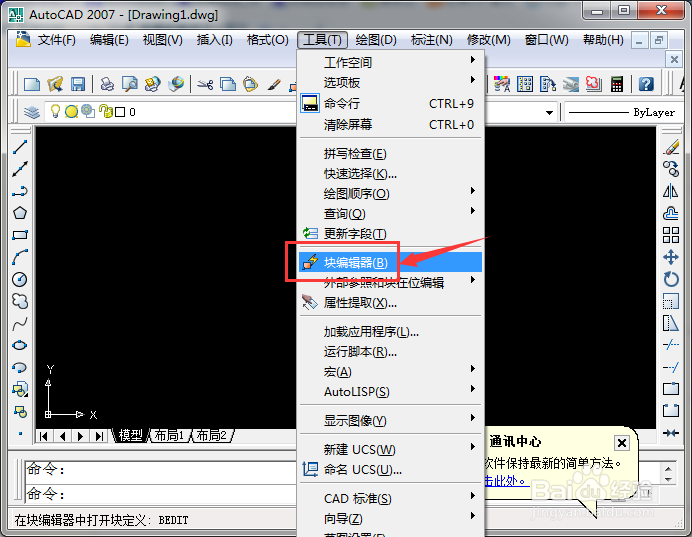This screenshot has height=537, width=692.
Task: Open the 文件(F) menu
Action: point(56,40)
